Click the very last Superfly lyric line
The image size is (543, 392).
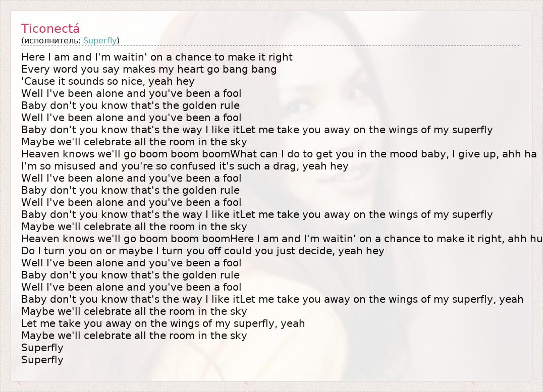click(42, 360)
